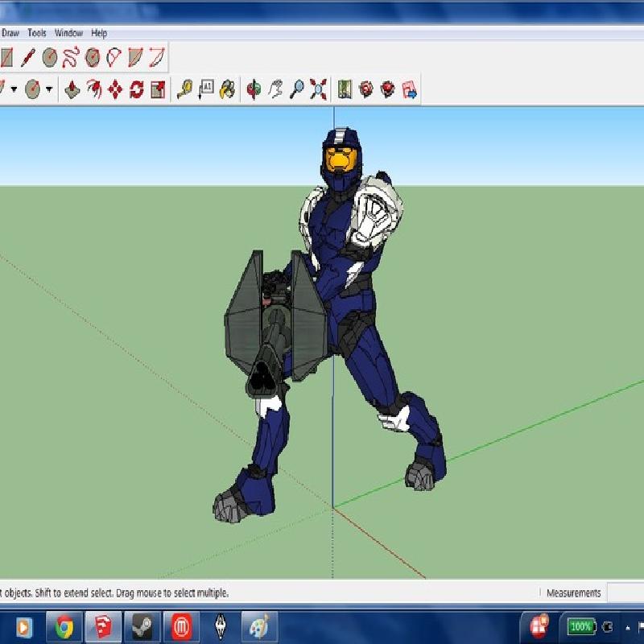Select the Pie tool
Viewport: 644px width, 644px height.
pos(135,57)
